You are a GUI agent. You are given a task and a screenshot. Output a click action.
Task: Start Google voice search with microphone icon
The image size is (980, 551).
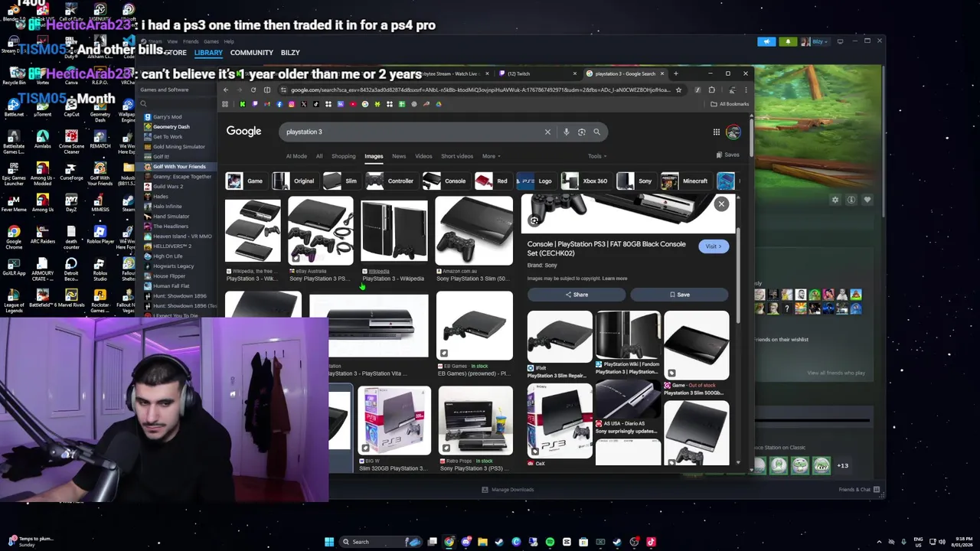(566, 132)
